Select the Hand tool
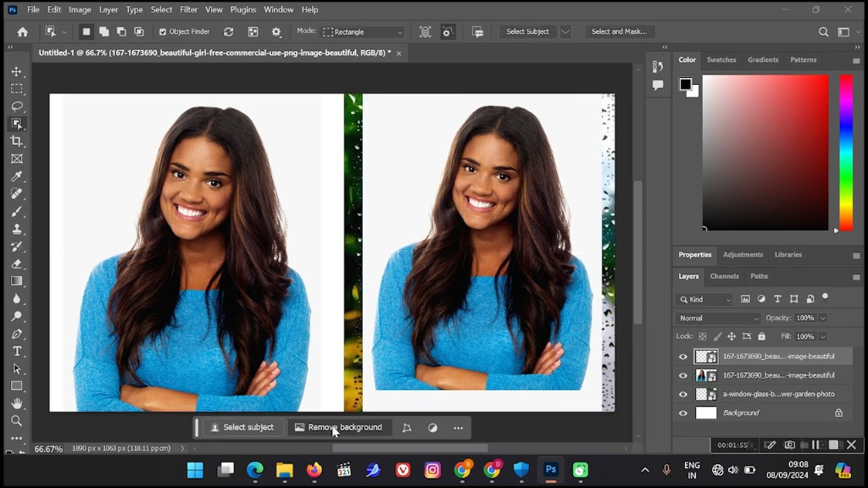868x488 pixels. [x=17, y=404]
